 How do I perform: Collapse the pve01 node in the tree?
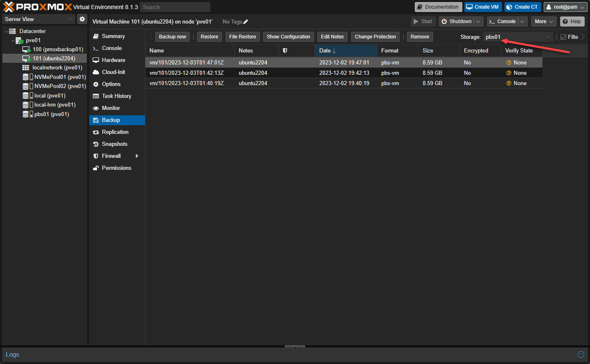click(13, 40)
